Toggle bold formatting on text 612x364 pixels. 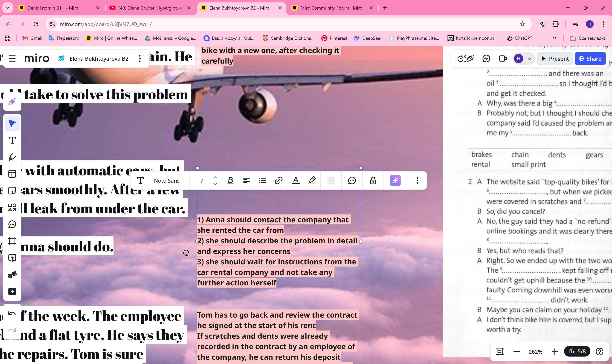click(230, 181)
